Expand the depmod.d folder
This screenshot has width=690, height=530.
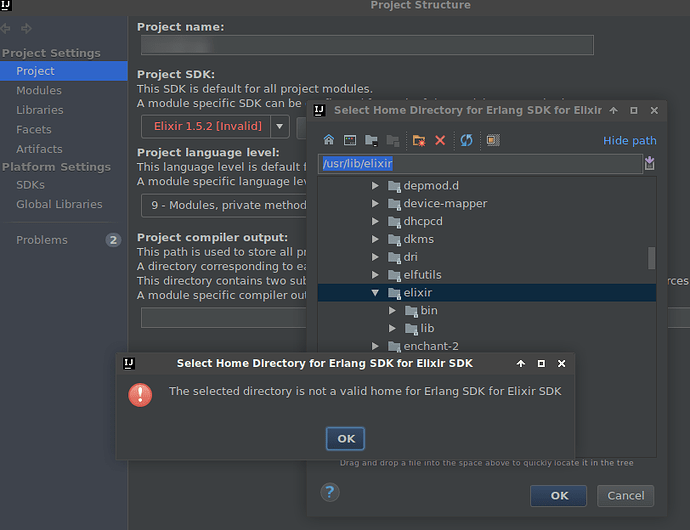pyautogui.click(x=375, y=186)
